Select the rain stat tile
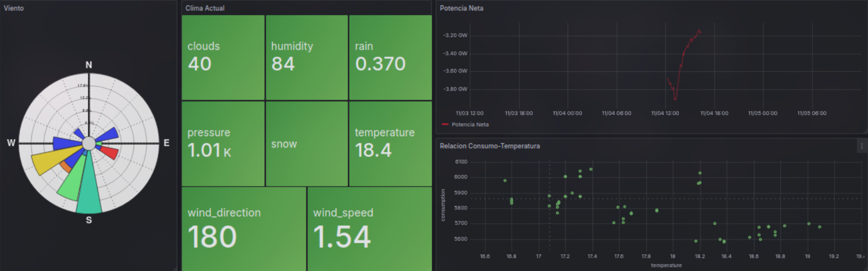 click(390, 58)
